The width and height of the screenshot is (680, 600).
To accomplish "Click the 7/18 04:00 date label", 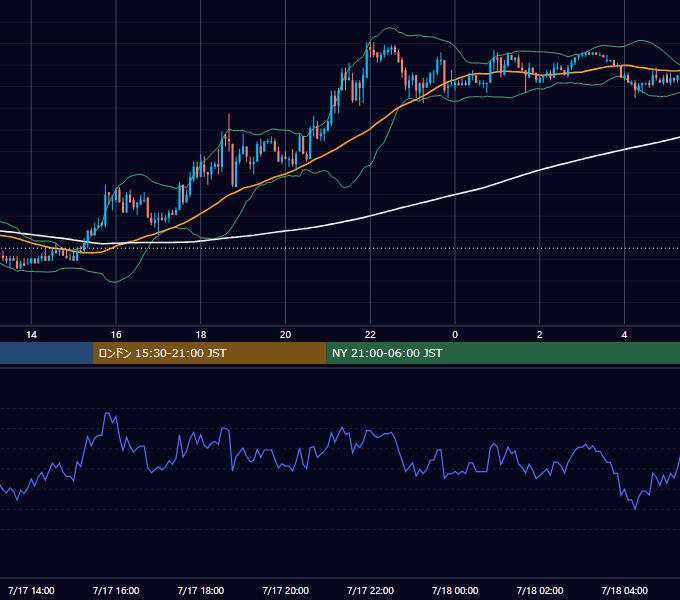I will (624, 590).
